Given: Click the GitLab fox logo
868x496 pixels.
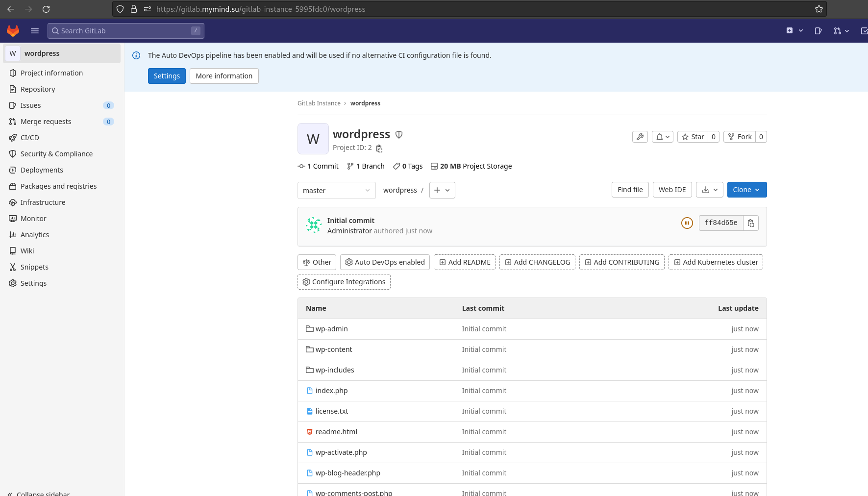Looking at the screenshot, I should pos(13,31).
